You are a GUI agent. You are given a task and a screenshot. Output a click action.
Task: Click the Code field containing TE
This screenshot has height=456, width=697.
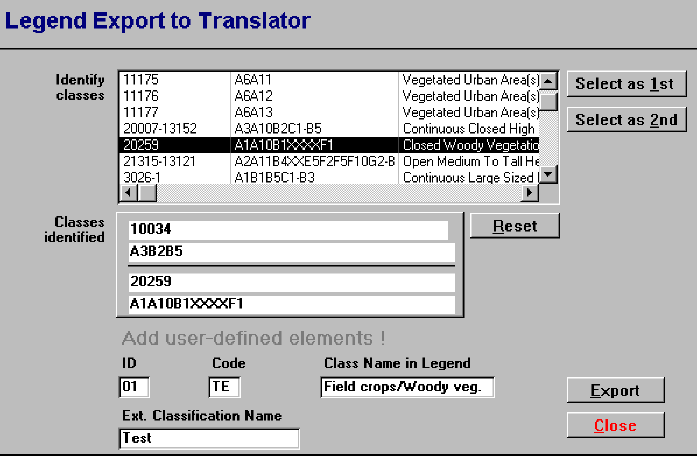point(224,387)
